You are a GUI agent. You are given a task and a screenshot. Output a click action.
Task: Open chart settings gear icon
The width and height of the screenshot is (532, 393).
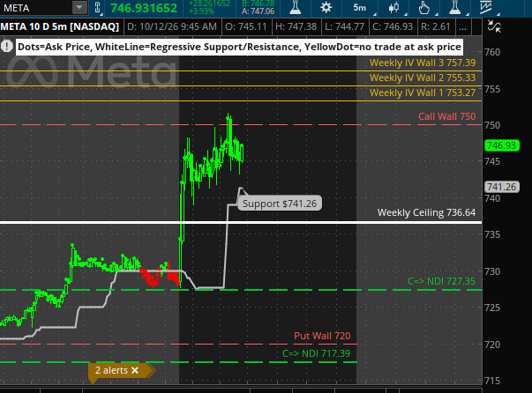click(x=326, y=7)
